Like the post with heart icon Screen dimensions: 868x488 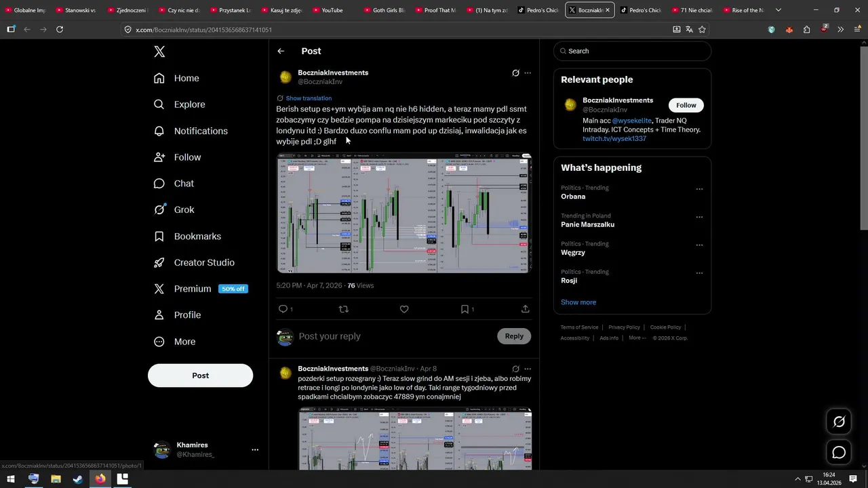(x=404, y=309)
